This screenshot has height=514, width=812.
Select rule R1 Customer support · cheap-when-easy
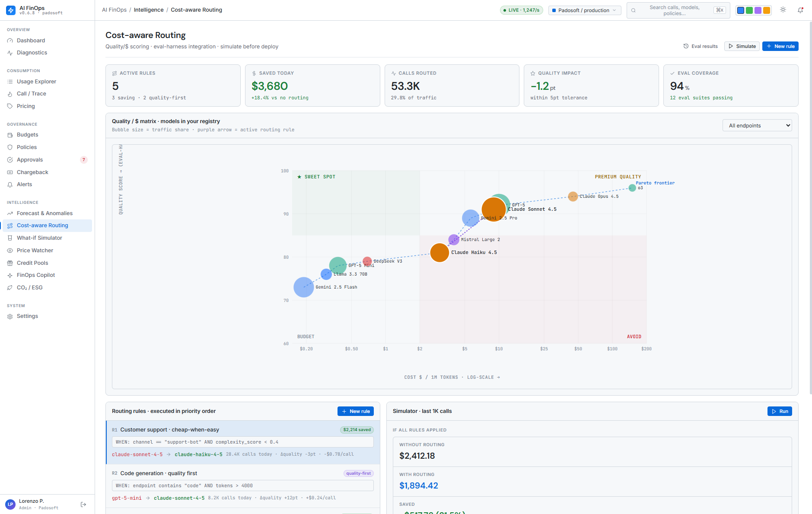[x=243, y=442]
